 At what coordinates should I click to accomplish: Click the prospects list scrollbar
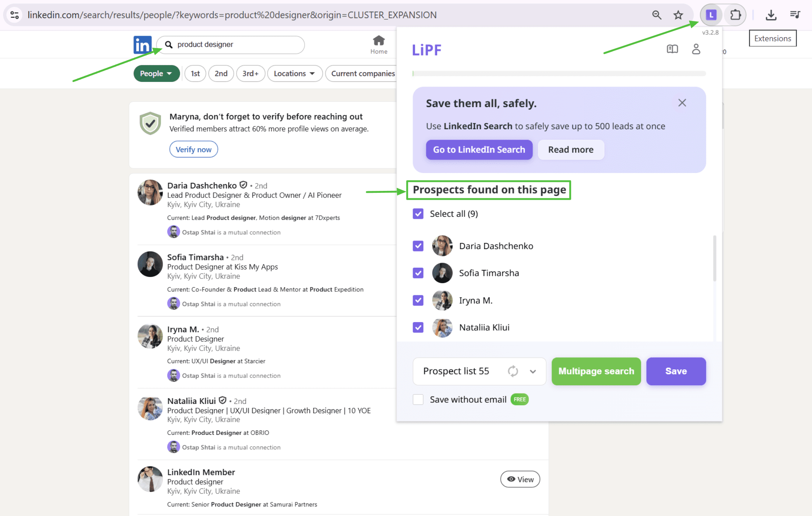click(715, 258)
